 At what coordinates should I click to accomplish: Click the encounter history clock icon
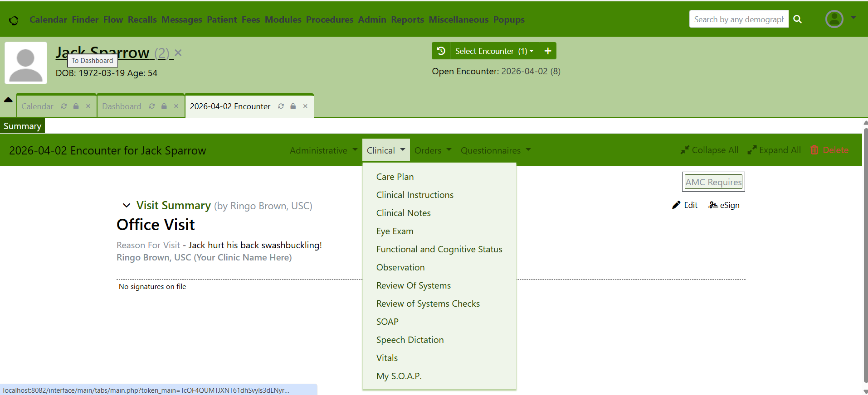(440, 51)
